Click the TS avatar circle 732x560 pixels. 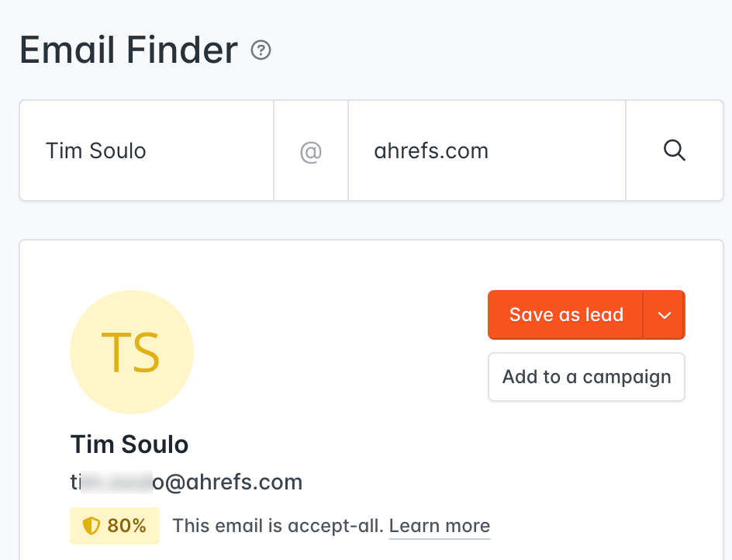[x=131, y=351]
